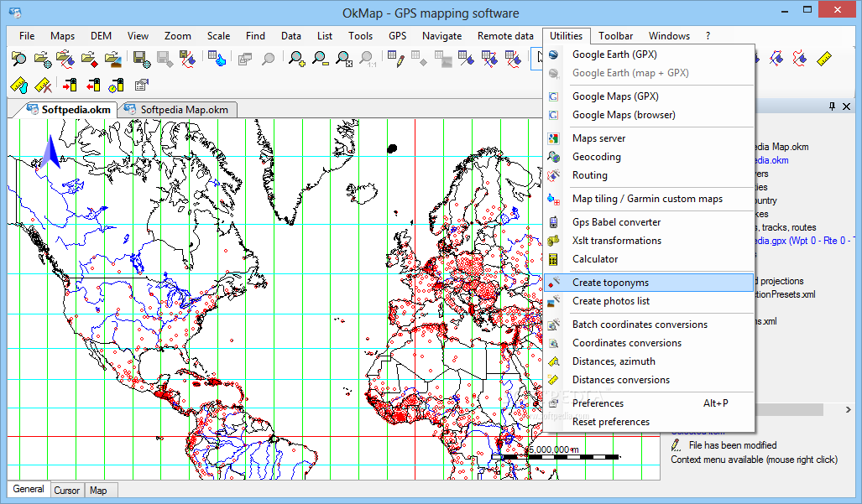Click the open folder with globe icon

click(42, 59)
